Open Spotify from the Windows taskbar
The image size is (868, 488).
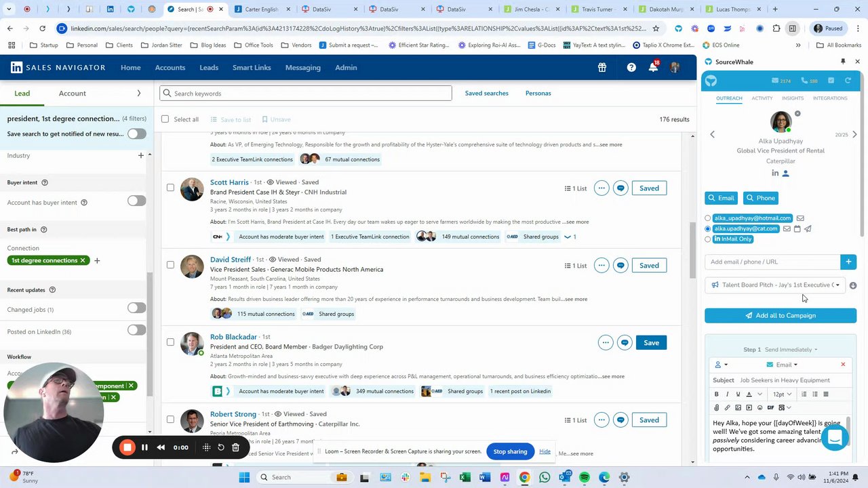(584, 477)
